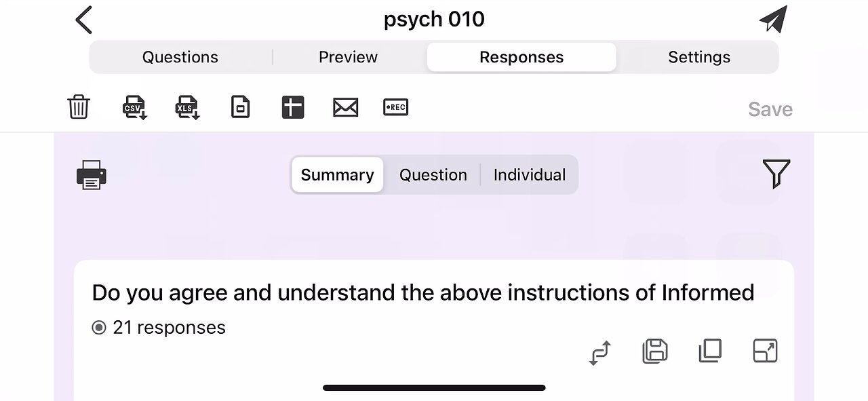Go back using the left chevron
868x401 pixels.
pyautogui.click(x=84, y=20)
